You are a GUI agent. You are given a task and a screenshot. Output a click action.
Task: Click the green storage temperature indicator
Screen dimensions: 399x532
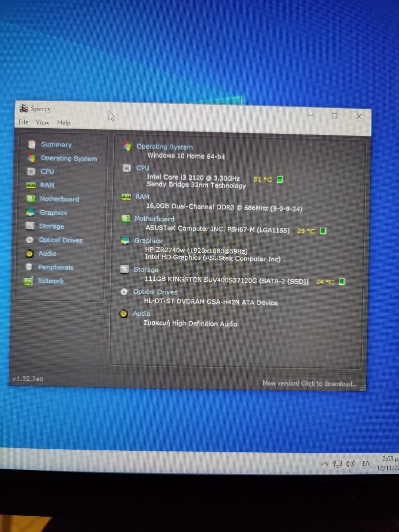click(x=342, y=281)
